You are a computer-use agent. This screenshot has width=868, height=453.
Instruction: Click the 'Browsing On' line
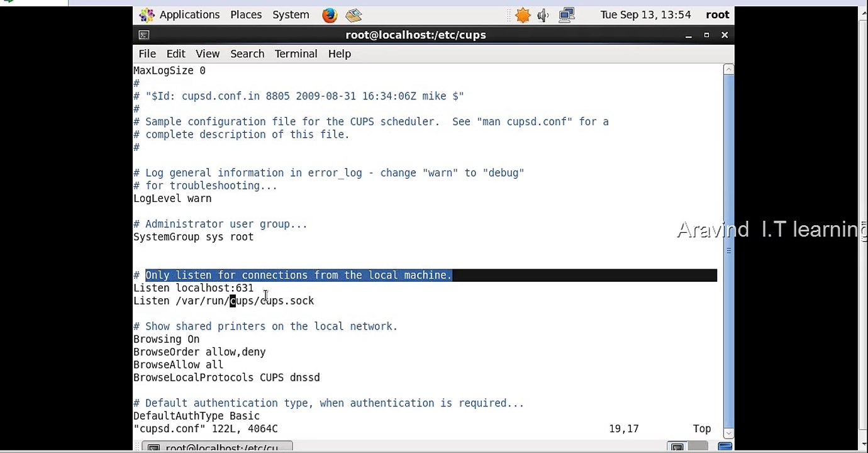click(x=166, y=339)
